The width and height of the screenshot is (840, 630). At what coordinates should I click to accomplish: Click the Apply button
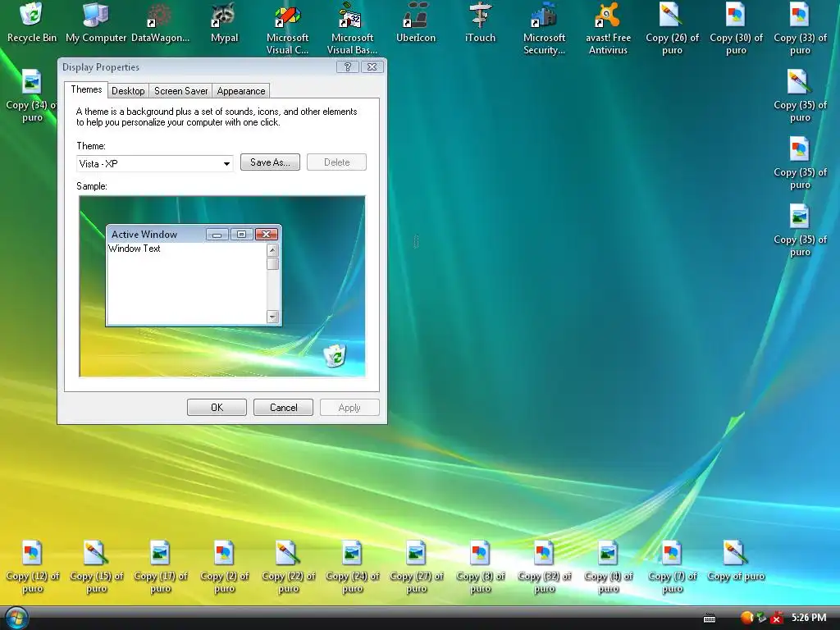tap(349, 408)
